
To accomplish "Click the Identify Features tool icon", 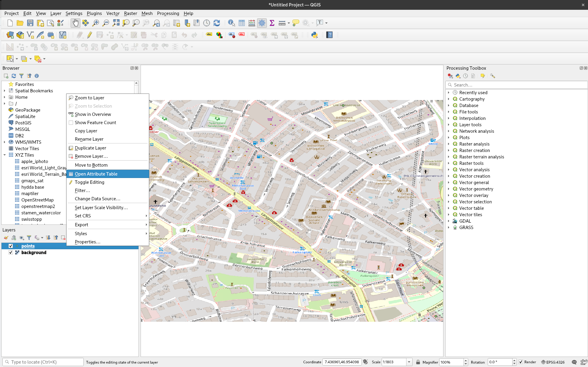I will (x=231, y=23).
